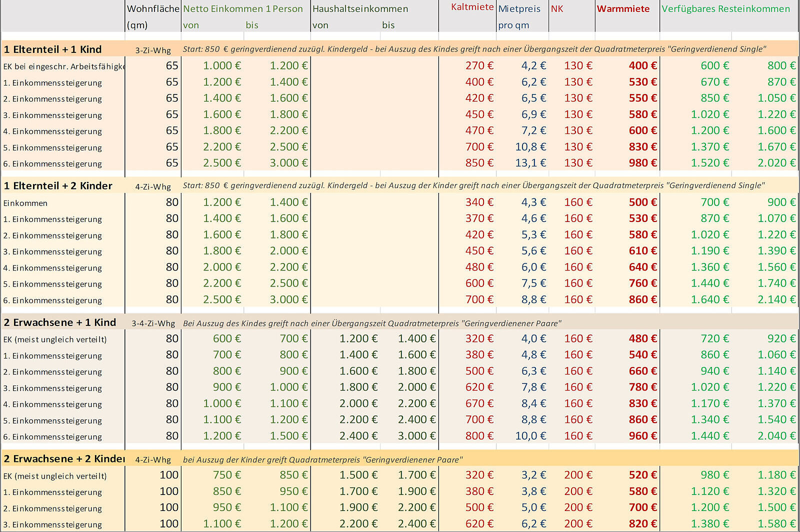The width and height of the screenshot is (800, 532).
Task: Select Resteinkommen cell '1.180 €'
Action: [x=776, y=474]
